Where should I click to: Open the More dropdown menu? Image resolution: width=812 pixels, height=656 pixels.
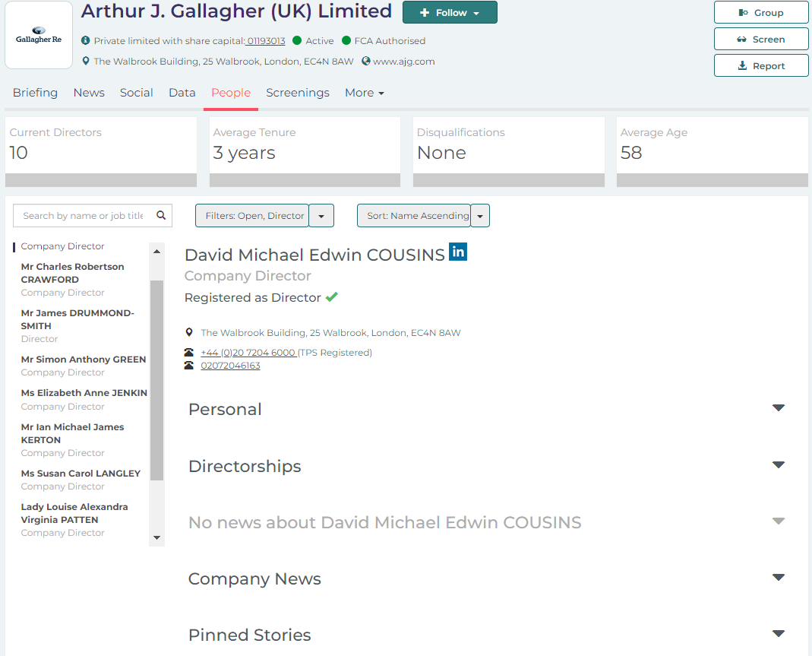click(x=365, y=93)
